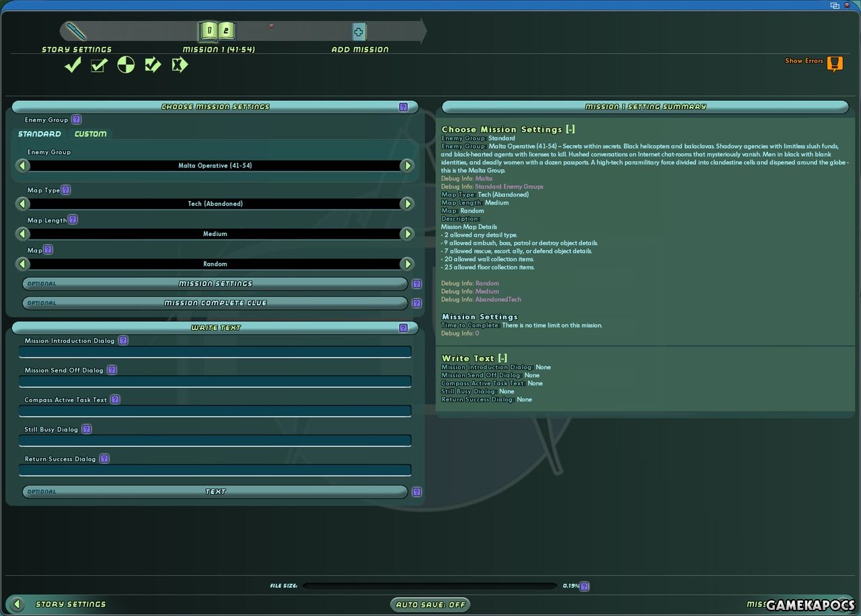Open help icon next to Map Type
This screenshot has height=616, width=861.
pos(66,190)
